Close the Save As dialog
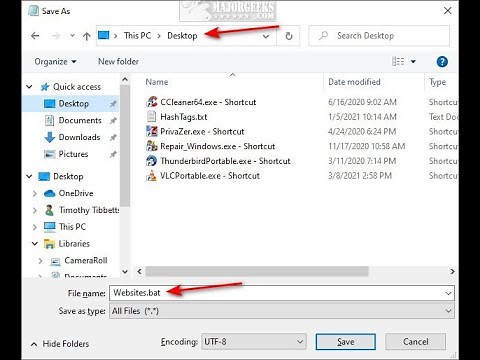Image resolution: width=480 pixels, height=360 pixels. tap(448, 11)
